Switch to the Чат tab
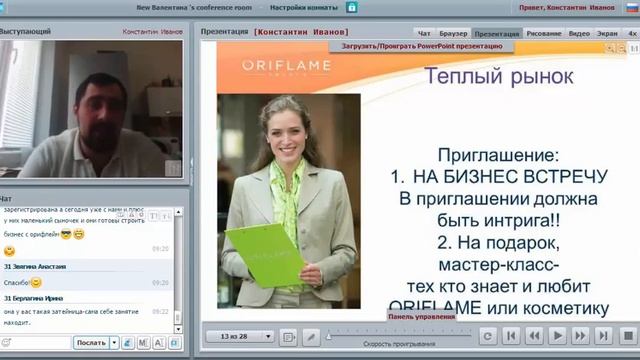Viewport: 640px width, 360px height. [424, 33]
